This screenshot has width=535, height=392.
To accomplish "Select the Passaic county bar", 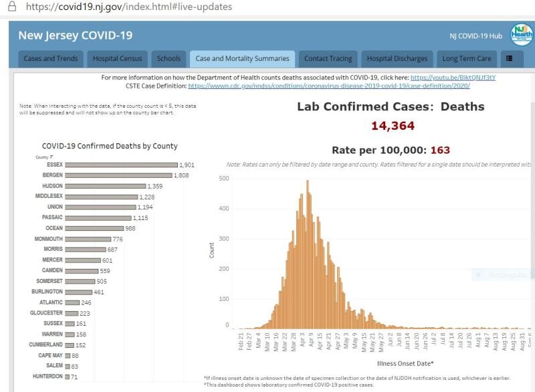I will tap(98, 217).
